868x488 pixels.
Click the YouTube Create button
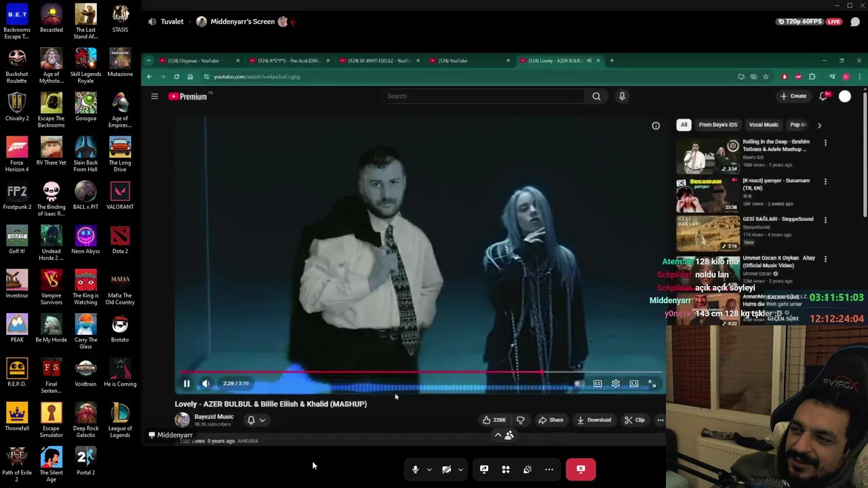point(793,96)
